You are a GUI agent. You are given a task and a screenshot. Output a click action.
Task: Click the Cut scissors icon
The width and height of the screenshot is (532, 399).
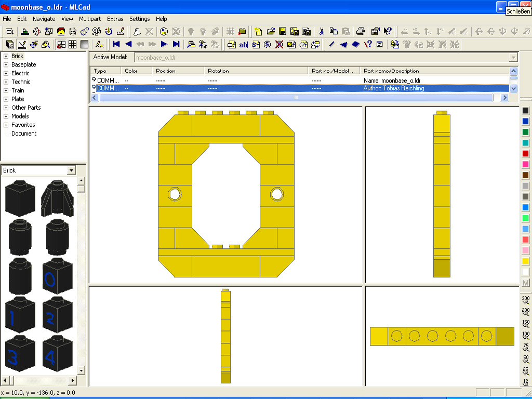click(322, 31)
